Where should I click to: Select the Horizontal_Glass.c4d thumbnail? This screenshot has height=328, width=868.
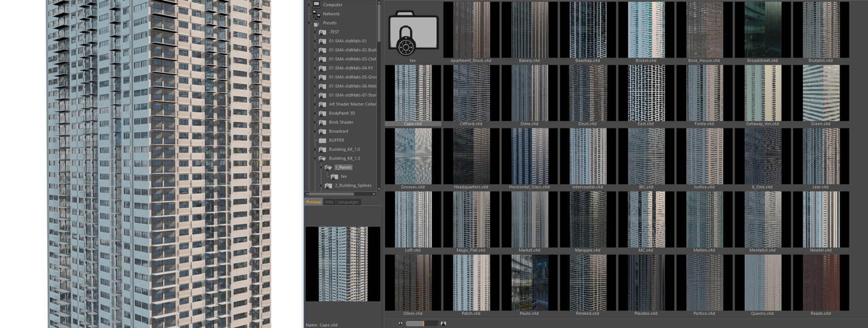[x=529, y=156]
